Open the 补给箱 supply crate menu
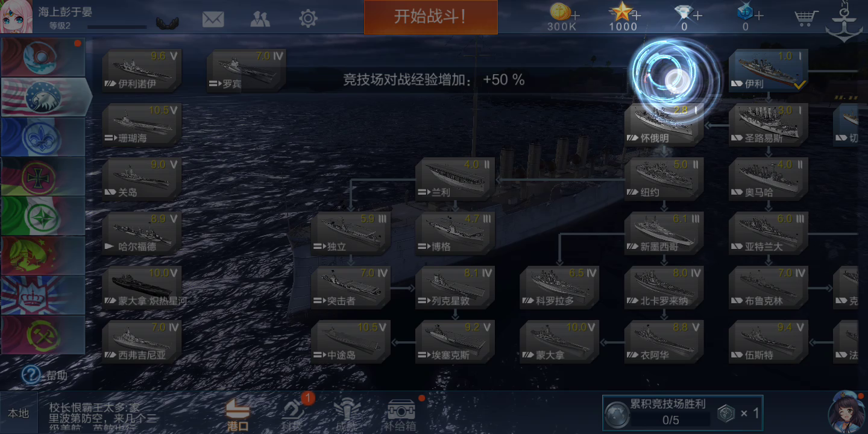This screenshot has width=868, height=434. pos(401,415)
